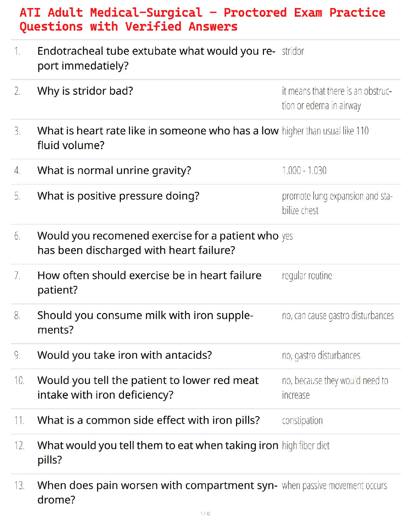411x532 pixels.
Task: Click the answer 'regular routine'
Action: point(307,276)
